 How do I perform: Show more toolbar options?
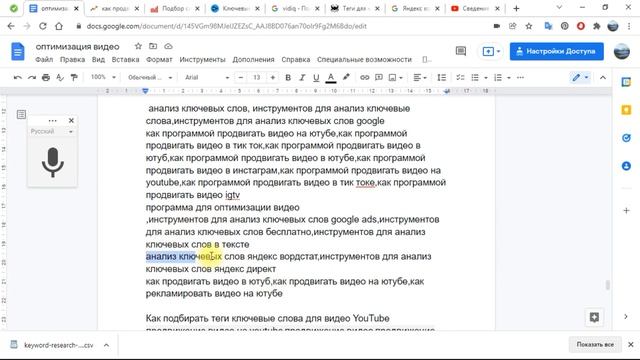click(x=520, y=78)
